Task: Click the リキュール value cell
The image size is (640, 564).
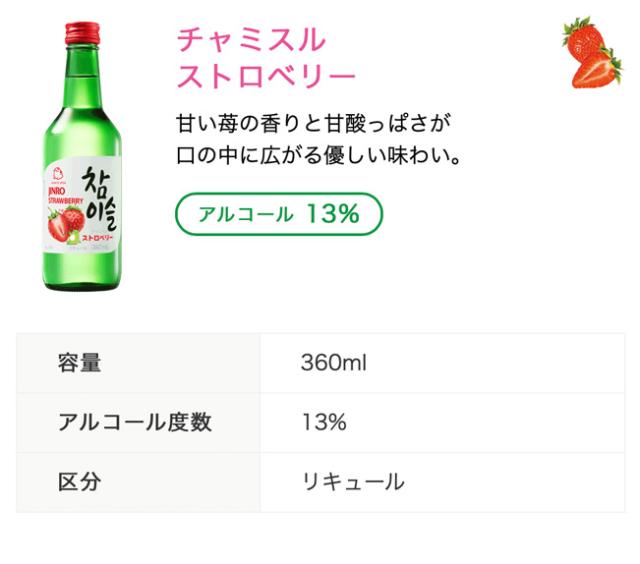Action: click(353, 481)
